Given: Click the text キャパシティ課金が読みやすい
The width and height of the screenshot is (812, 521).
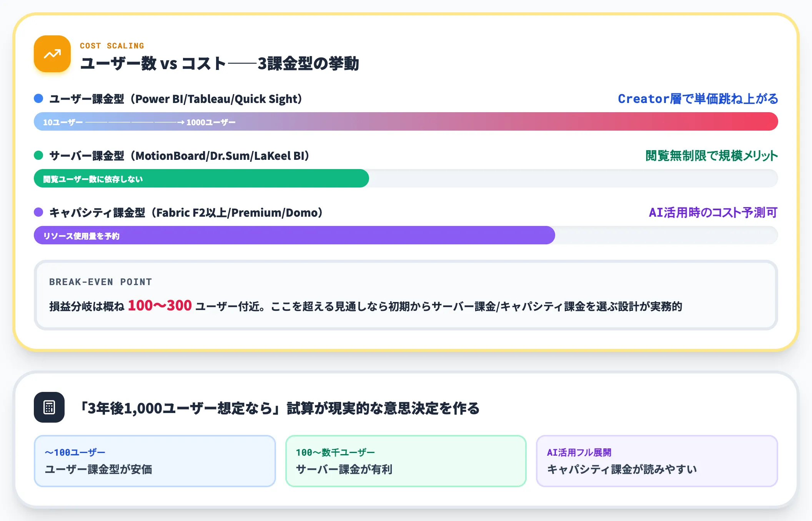Looking at the screenshot, I should 622,469.
